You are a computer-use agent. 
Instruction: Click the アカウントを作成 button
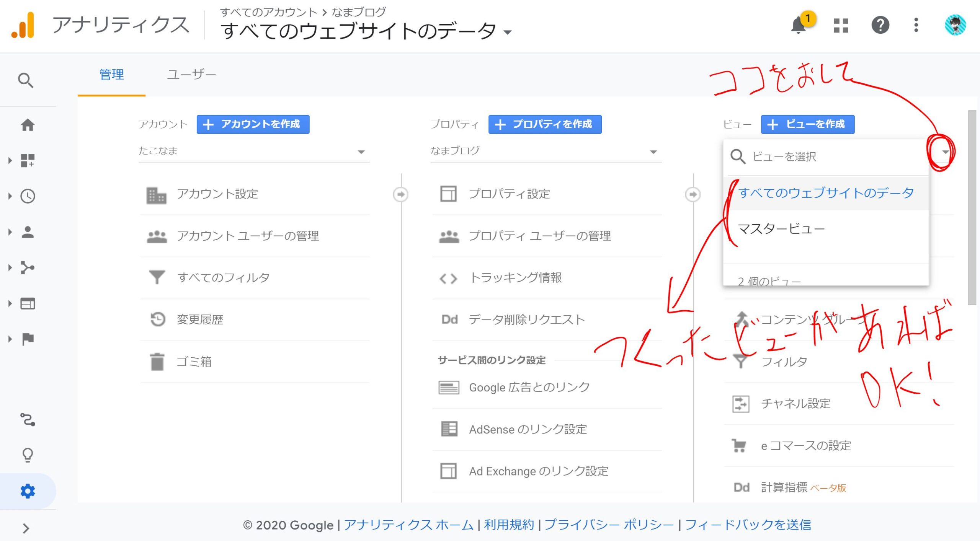(253, 124)
